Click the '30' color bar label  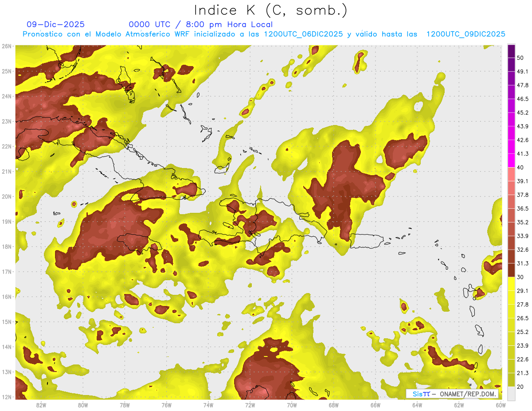tap(520, 277)
